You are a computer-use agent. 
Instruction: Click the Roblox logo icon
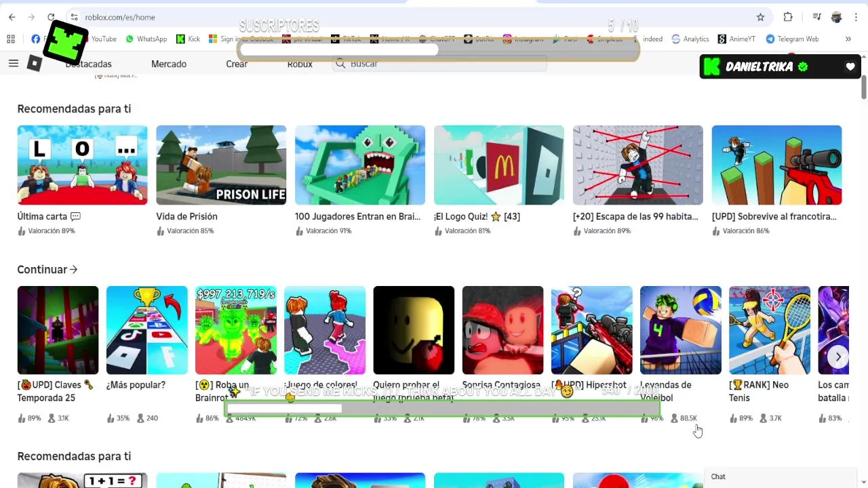35,64
